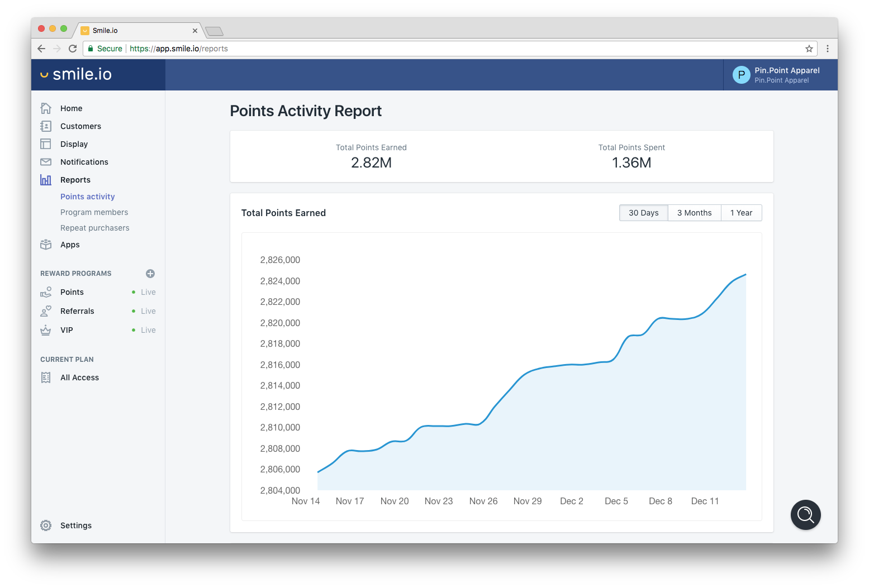The height and width of the screenshot is (588, 869).
Task: Bookmark page with the star icon
Action: 809,49
